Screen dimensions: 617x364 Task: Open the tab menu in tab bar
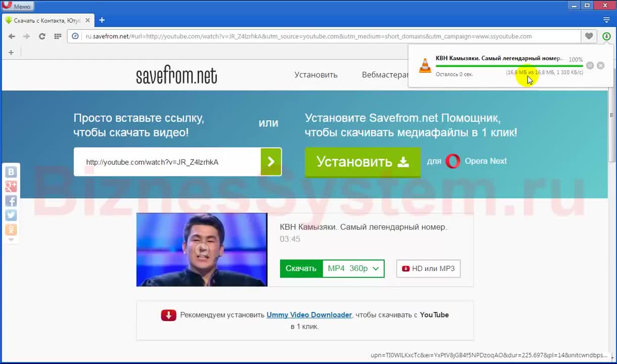(x=606, y=20)
